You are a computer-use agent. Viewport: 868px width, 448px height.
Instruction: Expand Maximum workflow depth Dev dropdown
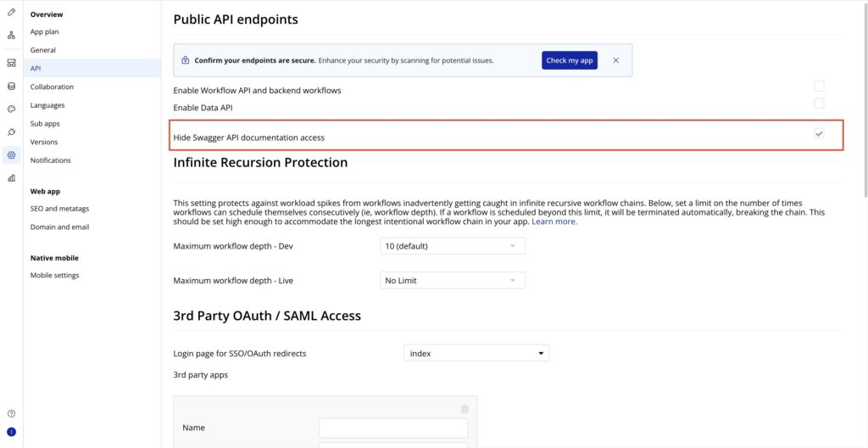click(x=453, y=246)
